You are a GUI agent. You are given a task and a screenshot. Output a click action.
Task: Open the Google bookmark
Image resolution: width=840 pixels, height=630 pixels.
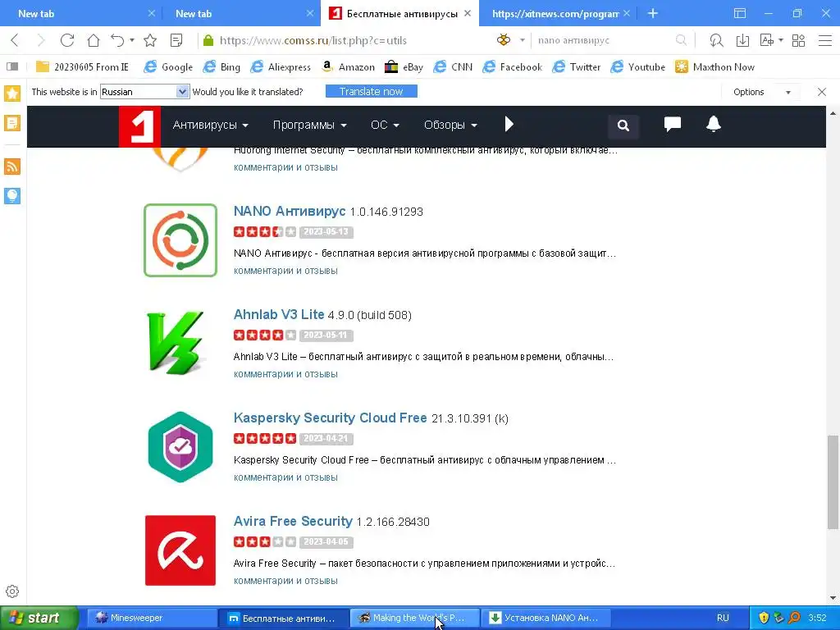coord(168,67)
